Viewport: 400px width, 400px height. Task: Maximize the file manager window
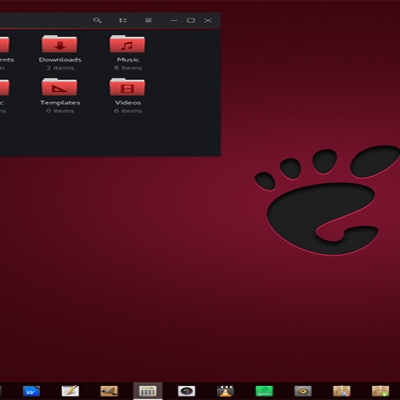pyautogui.click(x=191, y=20)
